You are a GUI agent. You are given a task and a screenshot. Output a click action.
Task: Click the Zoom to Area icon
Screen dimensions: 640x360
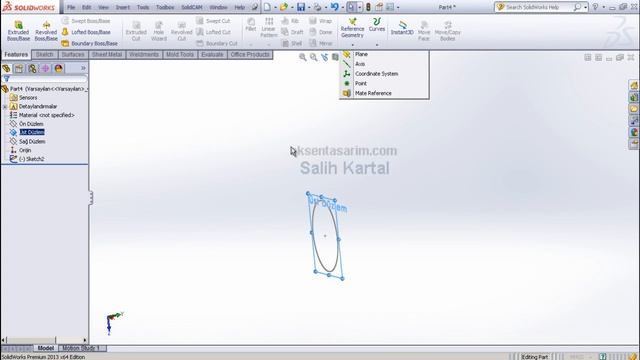tap(313, 57)
